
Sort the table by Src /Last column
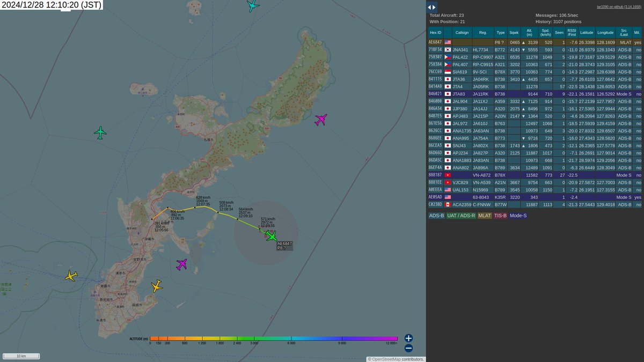click(x=624, y=33)
